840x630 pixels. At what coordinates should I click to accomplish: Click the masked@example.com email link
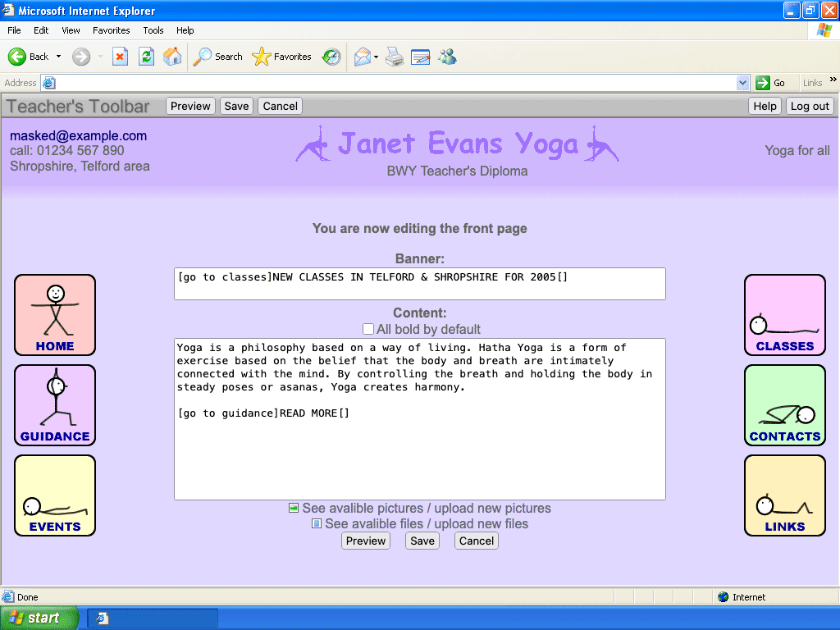coord(78,135)
